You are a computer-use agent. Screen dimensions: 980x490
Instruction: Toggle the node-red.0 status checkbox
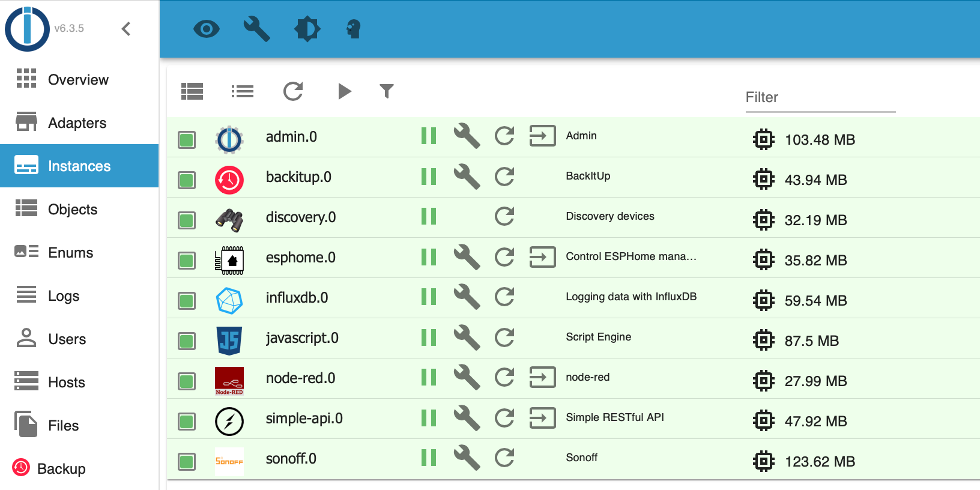187,381
